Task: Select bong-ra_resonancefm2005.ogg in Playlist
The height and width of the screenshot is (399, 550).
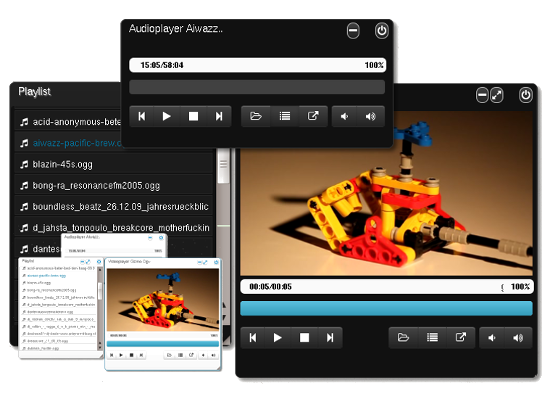Action: (x=114, y=185)
